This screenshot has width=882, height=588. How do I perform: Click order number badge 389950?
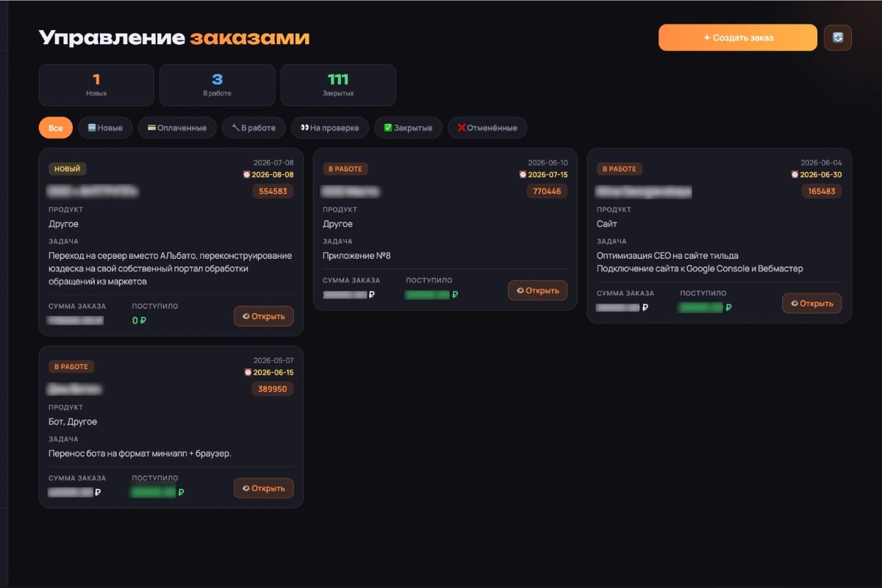coord(273,389)
